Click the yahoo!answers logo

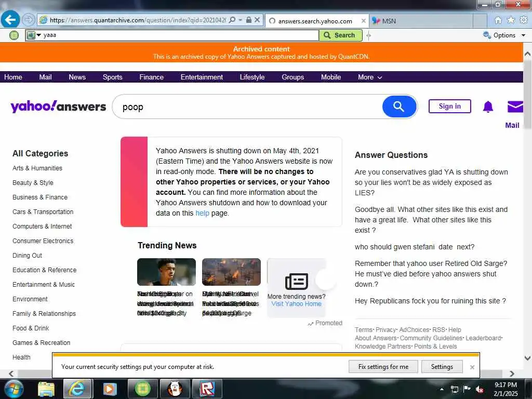(x=58, y=107)
